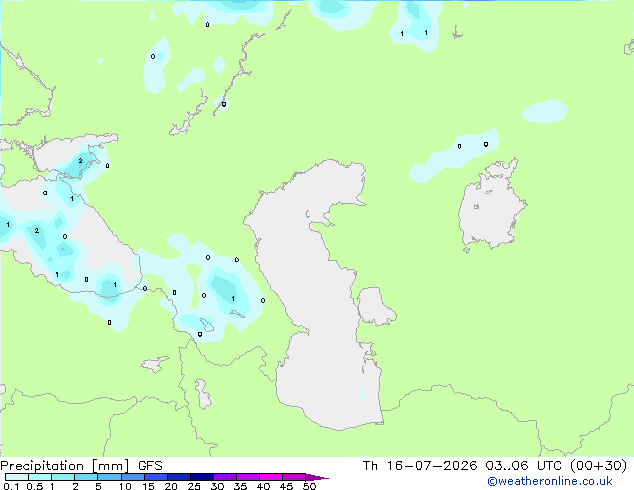Pick legend swatch between 10 and 15
634x490 pixels.
click(132, 477)
